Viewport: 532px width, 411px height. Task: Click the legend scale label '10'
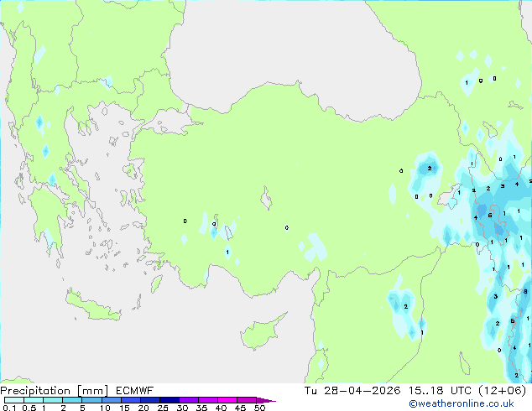coord(105,408)
